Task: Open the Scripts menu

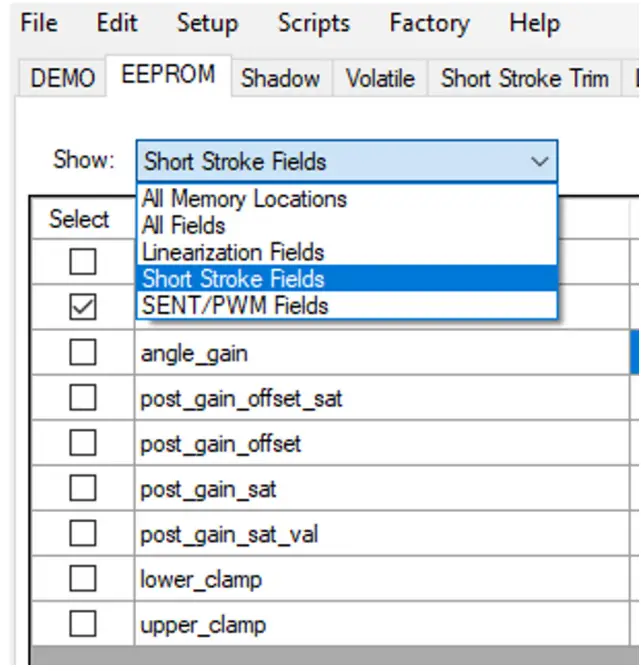Action: (x=313, y=23)
